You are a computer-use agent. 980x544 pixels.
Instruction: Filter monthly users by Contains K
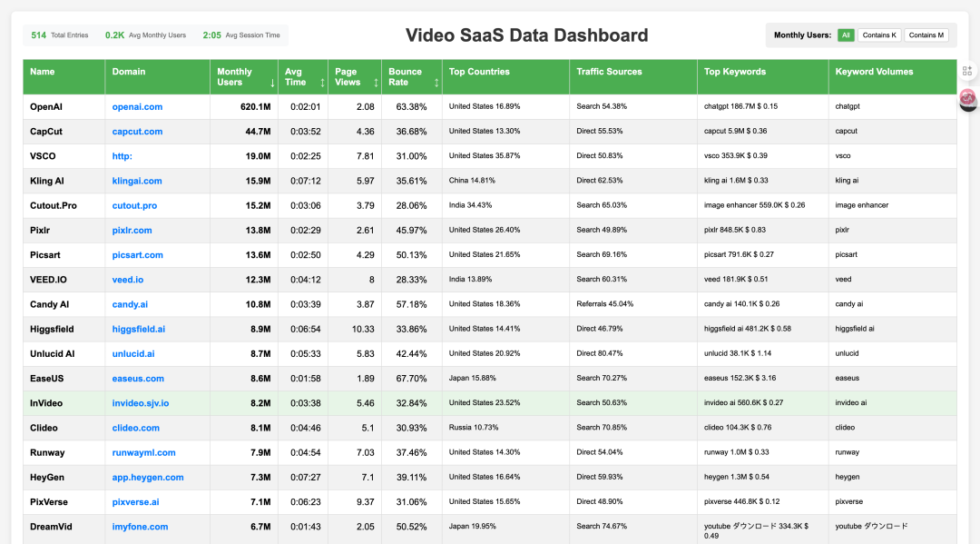879,35
